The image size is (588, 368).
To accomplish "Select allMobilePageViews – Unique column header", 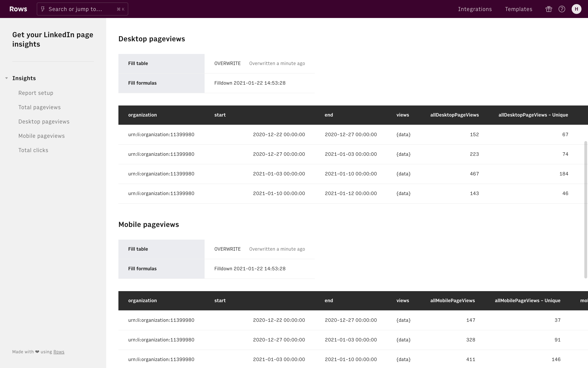I will click(528, 301).
